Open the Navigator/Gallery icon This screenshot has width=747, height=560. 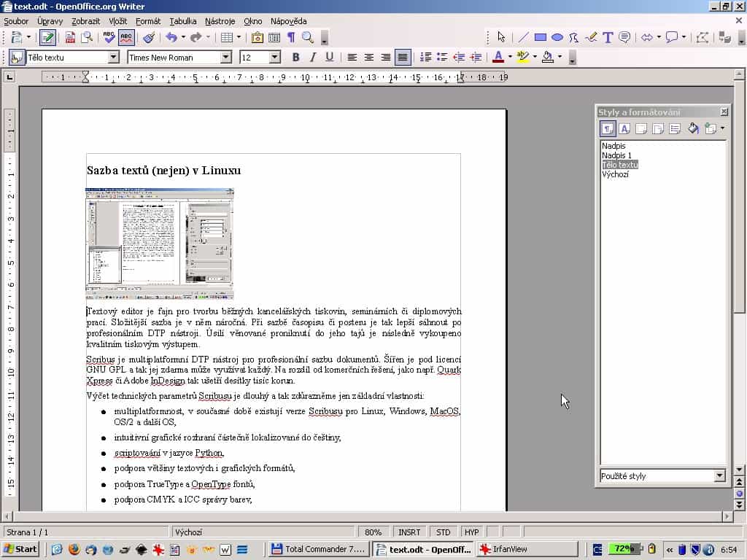(x=258, y=38)
